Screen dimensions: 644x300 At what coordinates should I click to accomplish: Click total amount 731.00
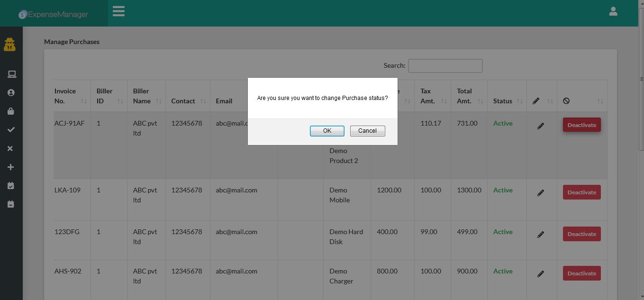[x=467, y=123]
